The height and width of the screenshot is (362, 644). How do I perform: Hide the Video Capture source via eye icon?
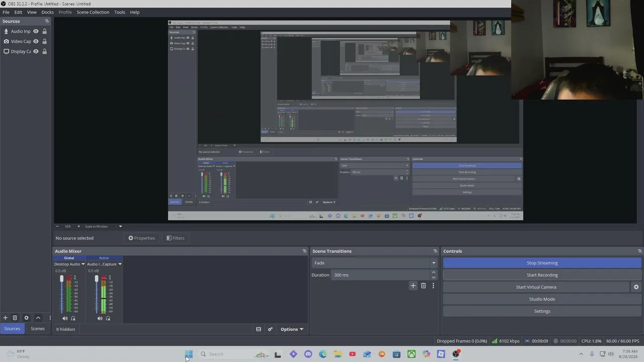(x=36, y=41)
